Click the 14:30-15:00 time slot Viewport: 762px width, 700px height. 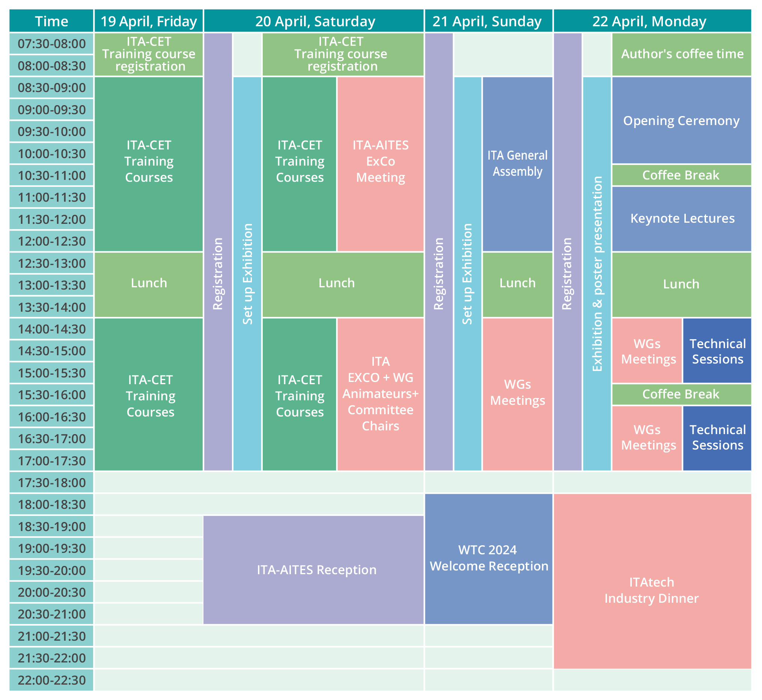tap(51, 351)
